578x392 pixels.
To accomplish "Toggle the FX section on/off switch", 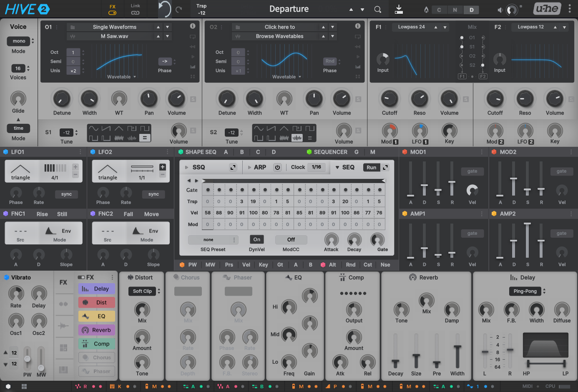I will point(81,277).
